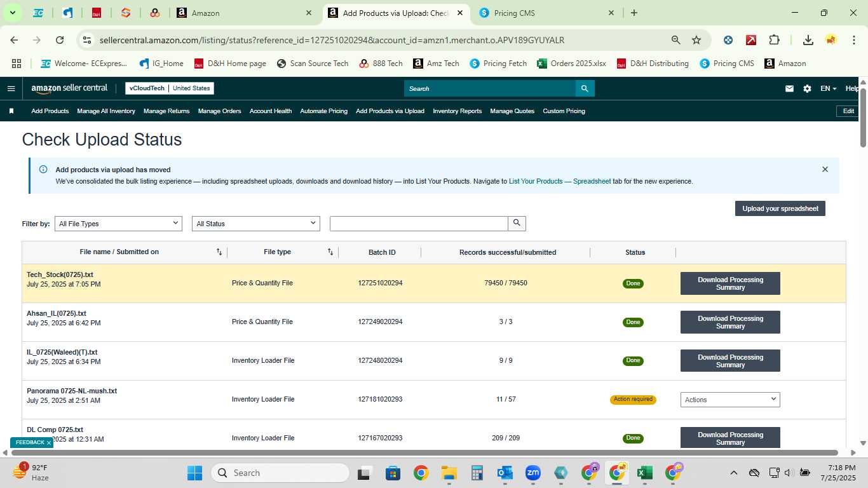Viewport: 868px width, 488px height.
Task: Sort by File type column arrows
Action: point(330,252)
